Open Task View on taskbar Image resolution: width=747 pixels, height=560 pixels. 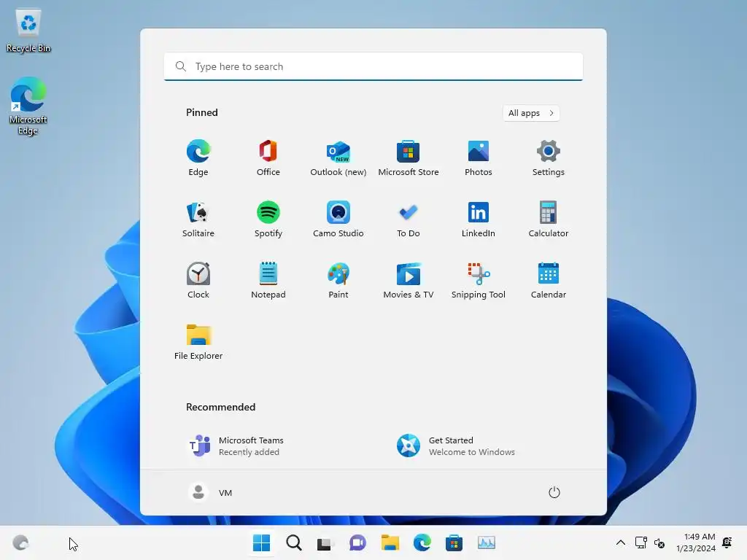pyautogui.click(x=325, y=542)
